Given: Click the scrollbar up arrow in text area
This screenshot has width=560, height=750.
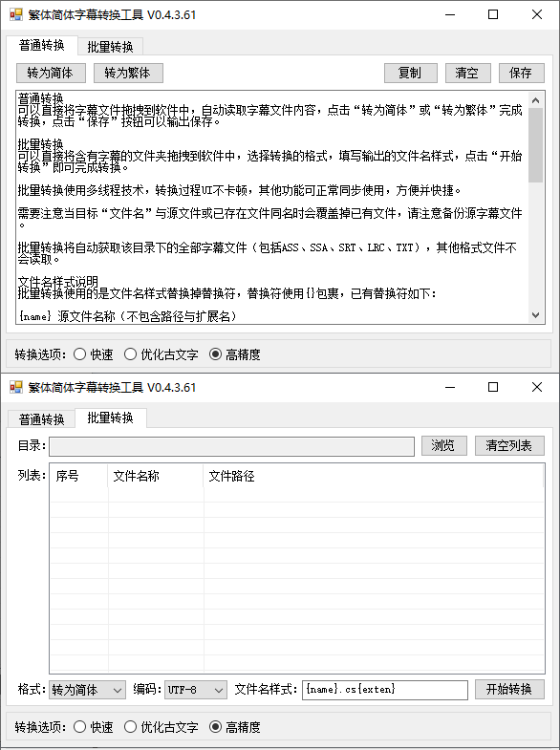Looking at the screenshot, I should [x=535, y=100].
